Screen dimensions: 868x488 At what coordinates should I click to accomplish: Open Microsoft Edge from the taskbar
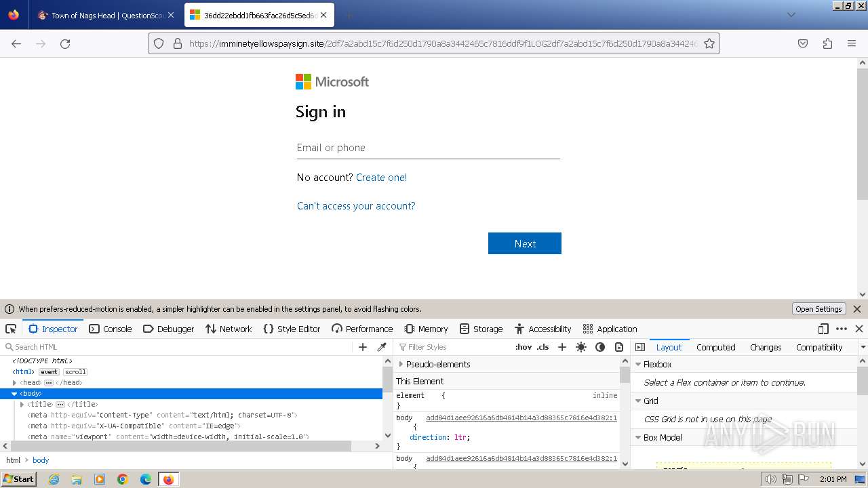click(146, 479)
